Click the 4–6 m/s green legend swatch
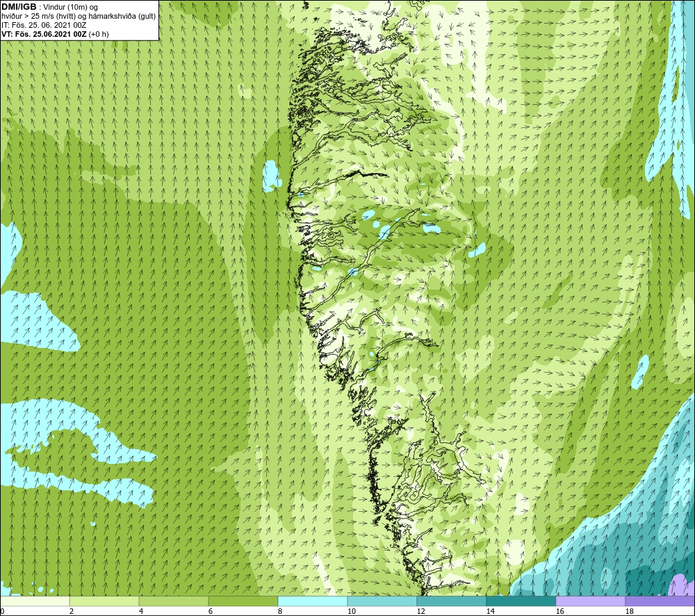 pos(174,601)
